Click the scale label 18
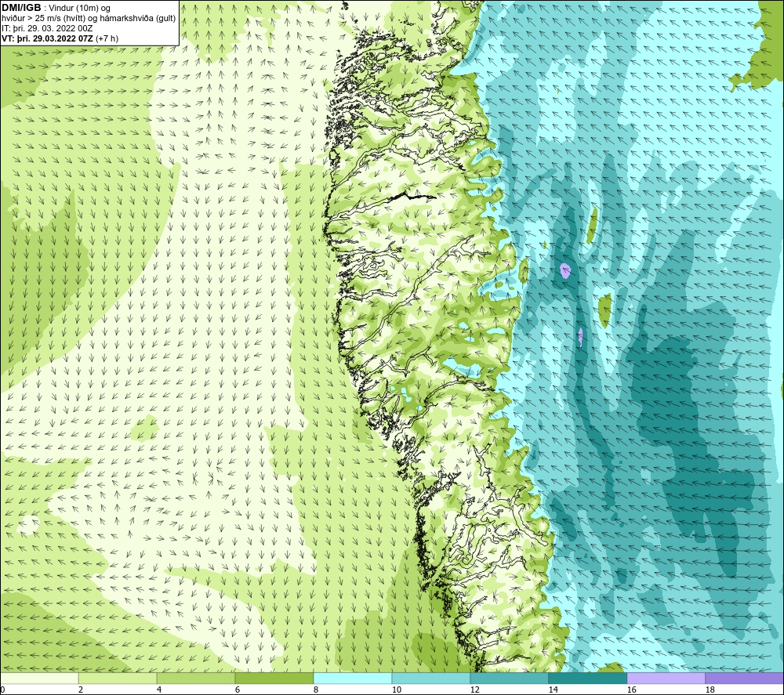This screenshot has width=784, height=695. point(710,690)
